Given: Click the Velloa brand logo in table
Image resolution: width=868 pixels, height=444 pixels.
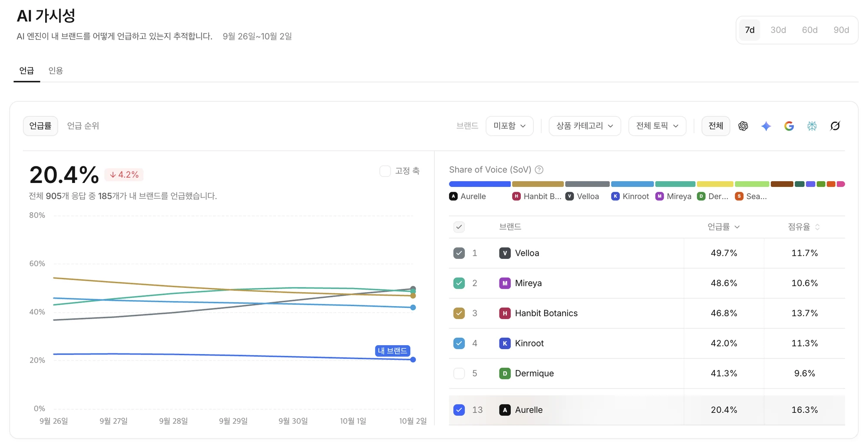Looking at the screenshot, I should pos(505,253).
